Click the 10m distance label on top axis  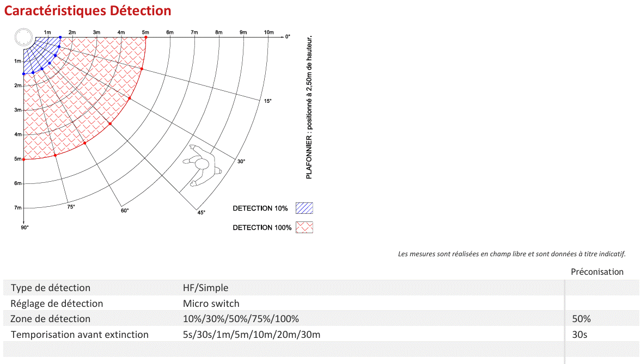point(268,32)
